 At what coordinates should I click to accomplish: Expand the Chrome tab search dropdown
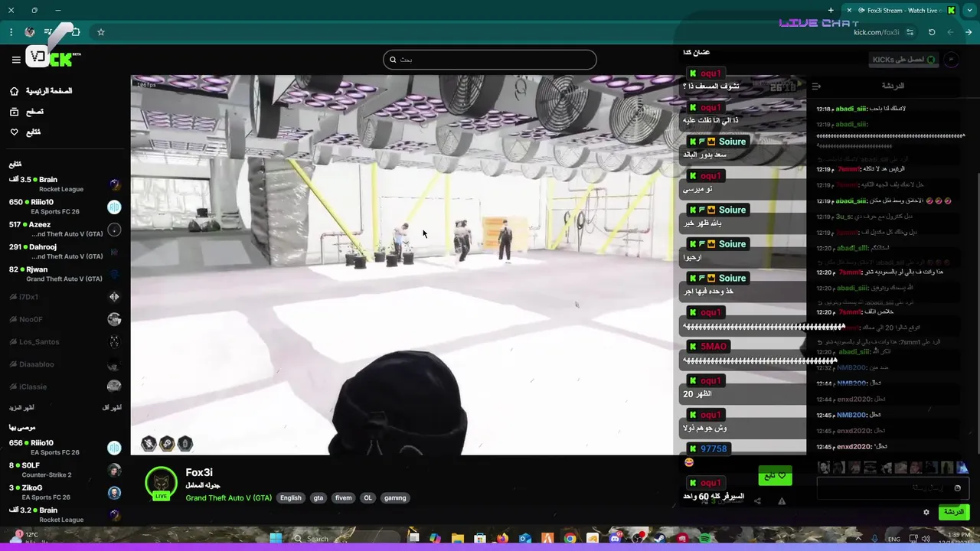point(970,11)
